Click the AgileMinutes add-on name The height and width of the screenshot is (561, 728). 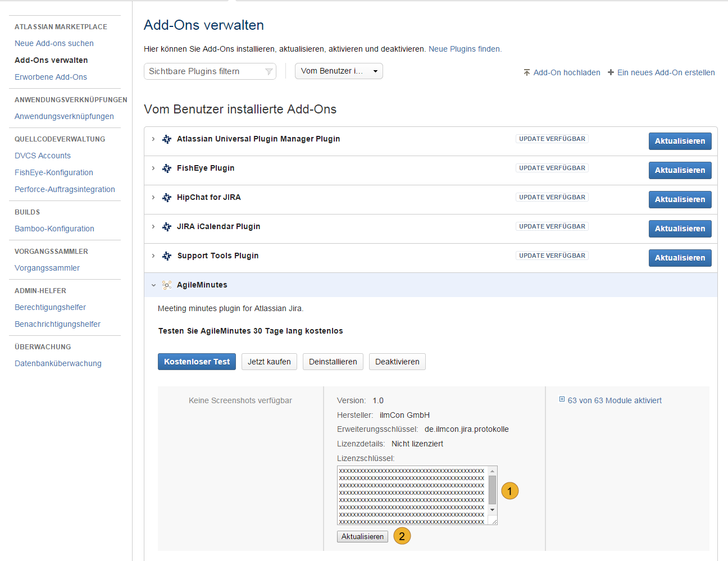coord(202,285)
